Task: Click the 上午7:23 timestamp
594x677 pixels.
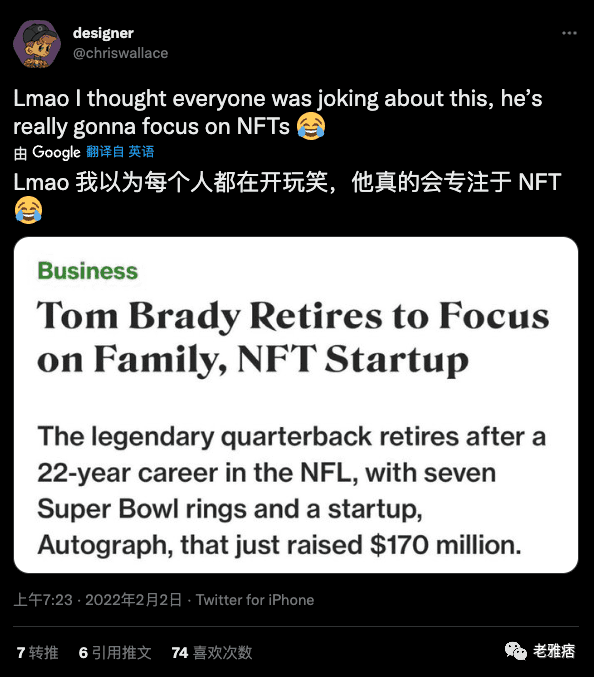Action: point(43,600)
